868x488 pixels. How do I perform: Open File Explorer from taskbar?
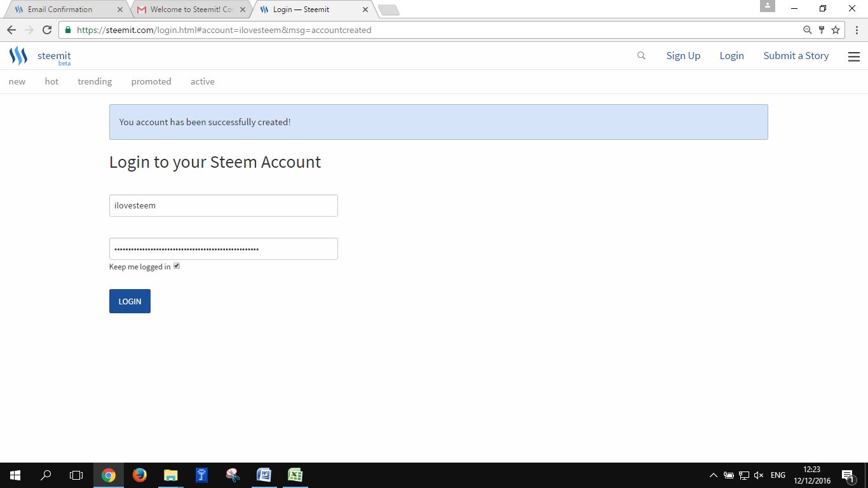click(171, 475)
